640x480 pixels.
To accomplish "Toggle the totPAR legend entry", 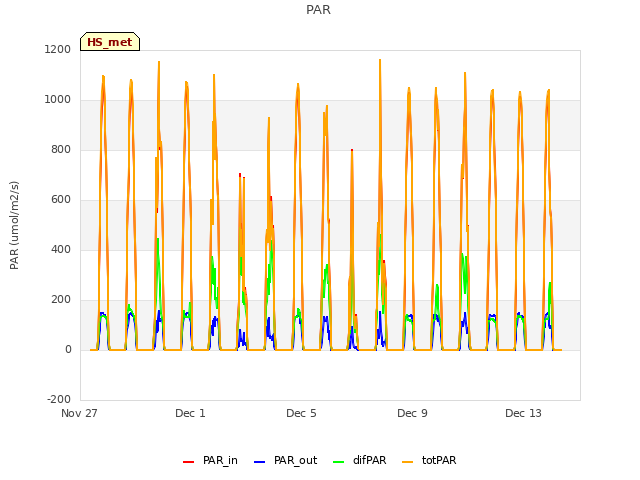I will tap(429, 460).
